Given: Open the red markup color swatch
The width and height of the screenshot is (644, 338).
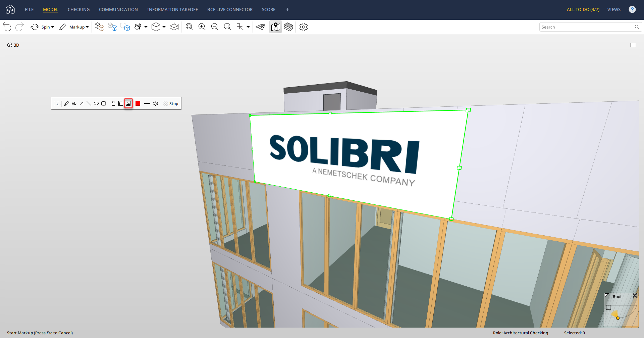Looking at the screenshot, I should point(138,103).
